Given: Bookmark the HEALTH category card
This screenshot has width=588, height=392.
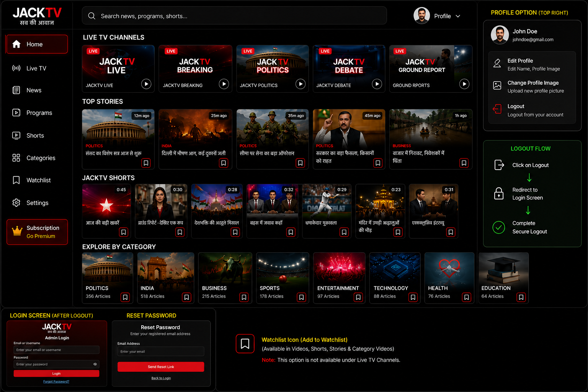Looking at the screenshot, I should click(x=467, y=297).
